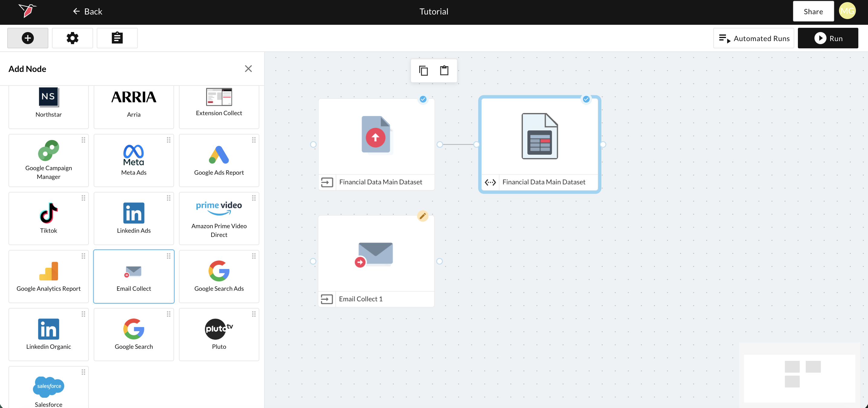Select the Tiktok node tile
This screenshot has width=868, height=408.
pyautogui.click(x=49, y=218)
